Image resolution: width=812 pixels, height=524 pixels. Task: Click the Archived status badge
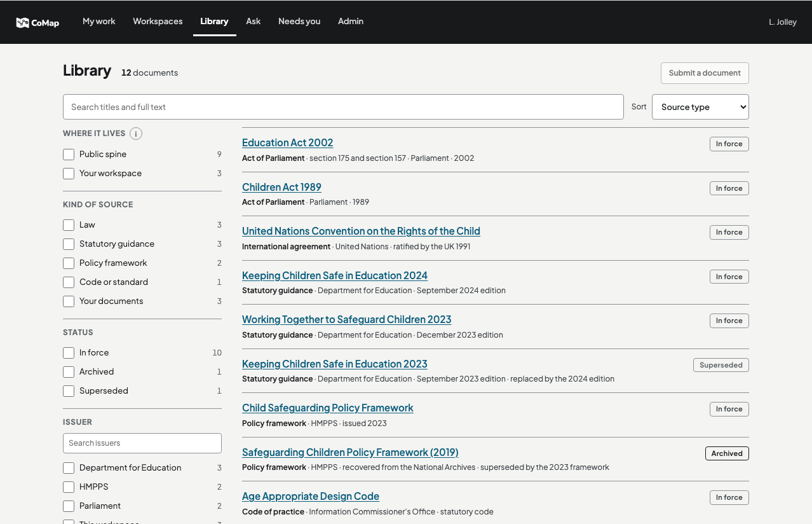(x=727, y=453)
